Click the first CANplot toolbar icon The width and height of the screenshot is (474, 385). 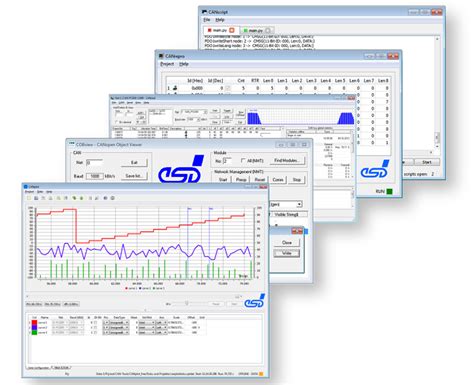[x=29, y=198]
